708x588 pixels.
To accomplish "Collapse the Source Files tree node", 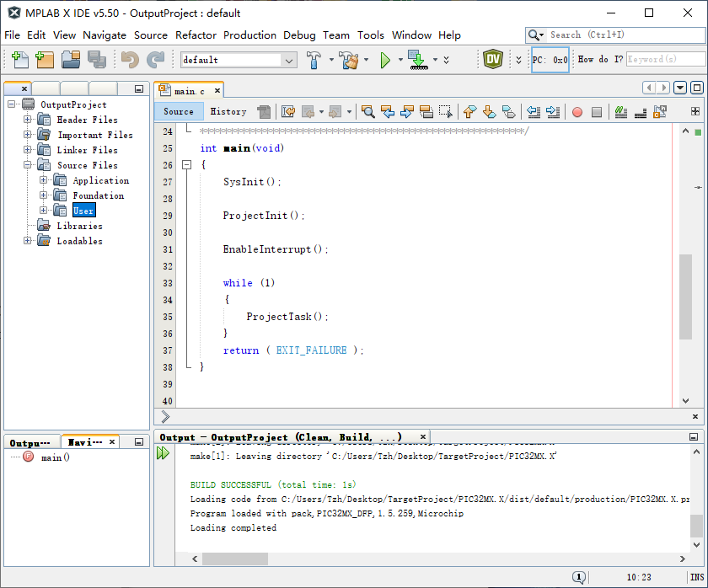I will point(28,165).
